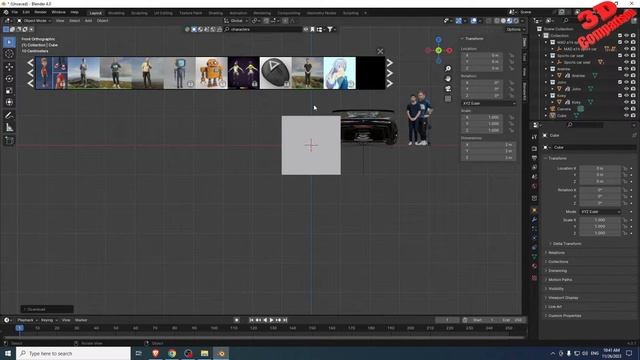This screenshot has width=640, height=360.
Task: Open the Playback menu in timeline
Action: click(27, 320)
